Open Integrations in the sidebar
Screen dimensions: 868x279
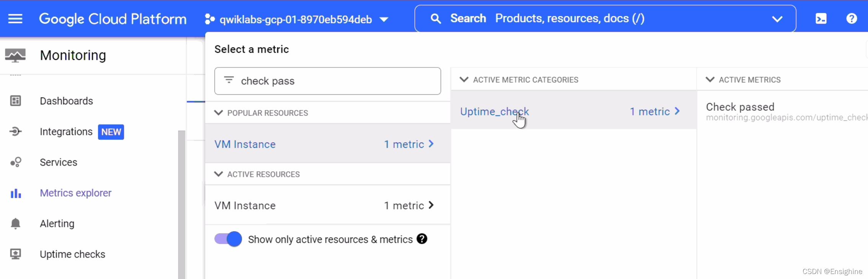pyautogui.click(x=66, y=131)
